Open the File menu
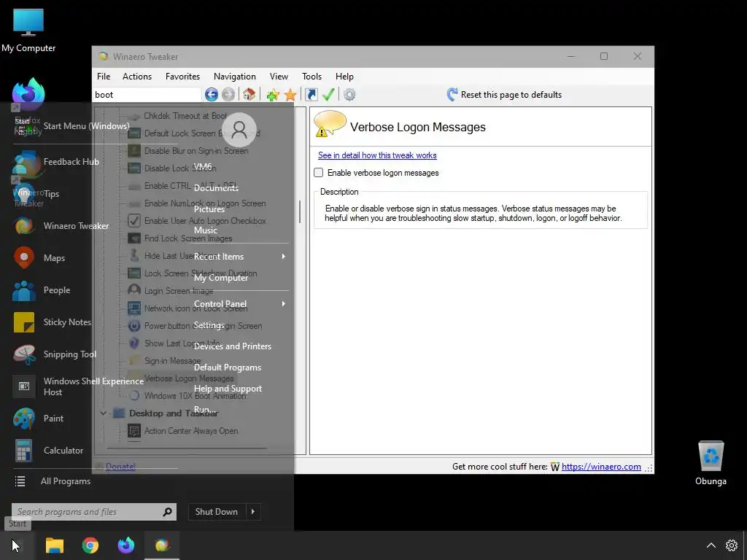The height and width of the screenshot is (560, 747). pos(104,77)
